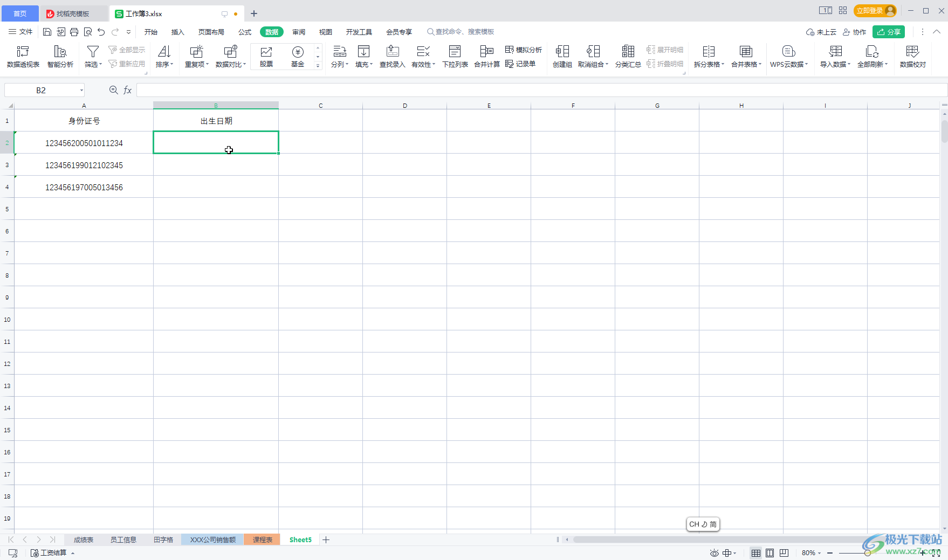This screenshot has height=560, width=948.
Task: Select the 基金 fund data type
Action: point(298,57)
